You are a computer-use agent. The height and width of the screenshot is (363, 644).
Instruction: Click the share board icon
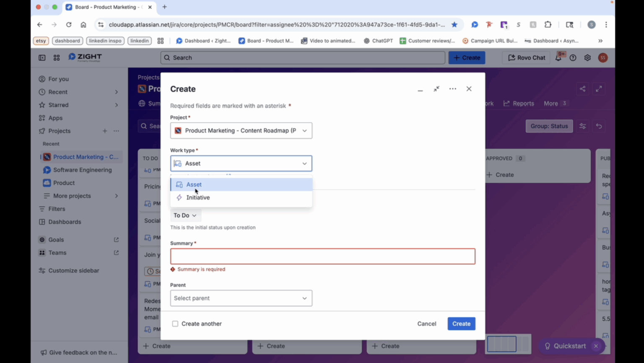(582, 89)
